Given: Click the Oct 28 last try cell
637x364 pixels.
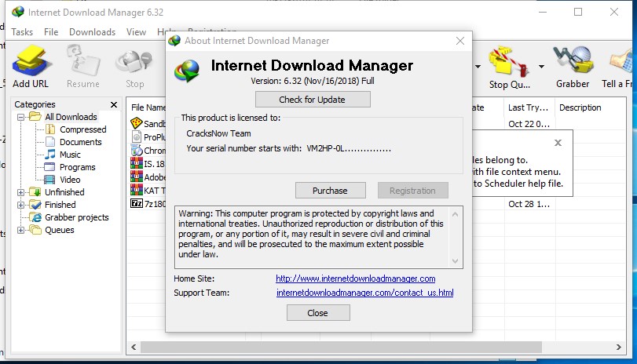Looking at the screenshot, I should click(x=529, y=204).
